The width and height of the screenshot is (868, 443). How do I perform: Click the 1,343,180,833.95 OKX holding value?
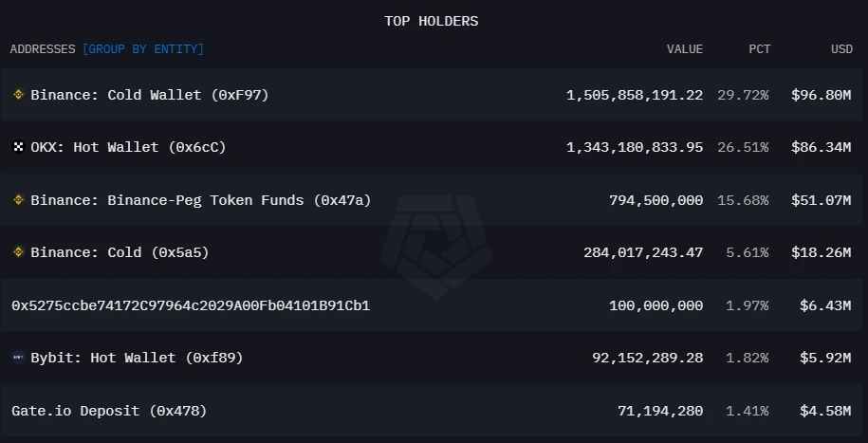coord(635,147)
